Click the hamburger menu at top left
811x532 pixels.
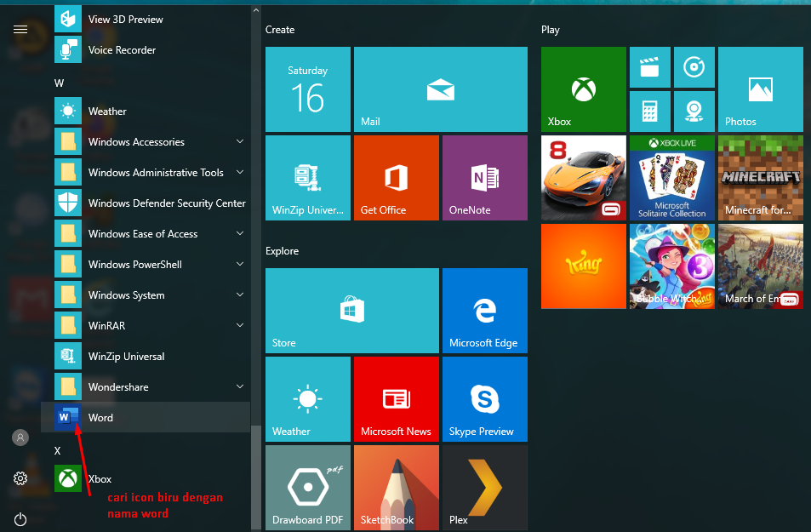(20, 30)
